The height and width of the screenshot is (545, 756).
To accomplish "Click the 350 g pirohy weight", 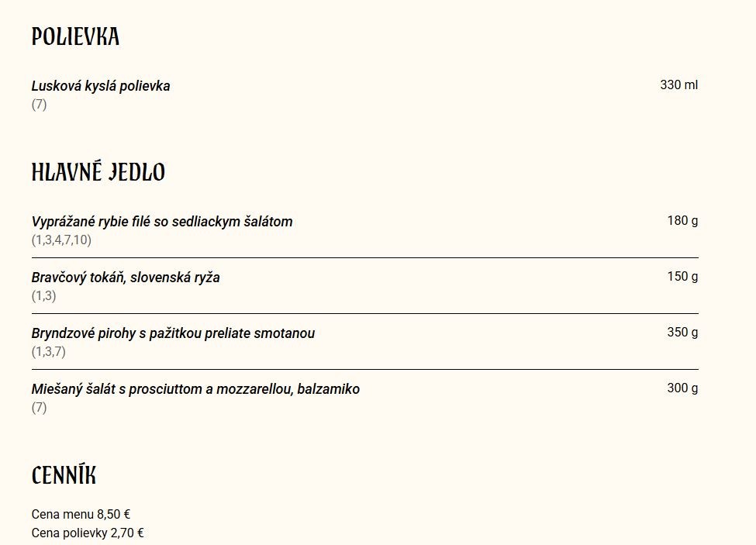I will coord(682,333).
